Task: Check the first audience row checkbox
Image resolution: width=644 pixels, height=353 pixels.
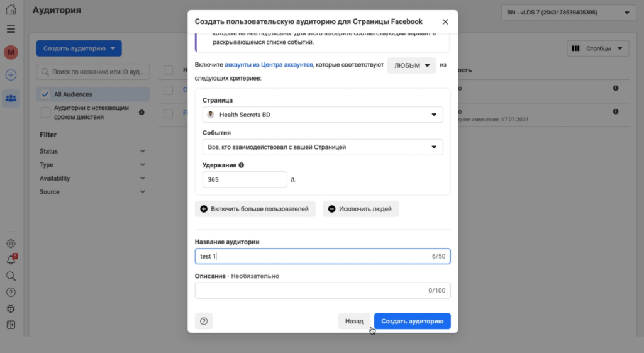Action: coord(169,89)
